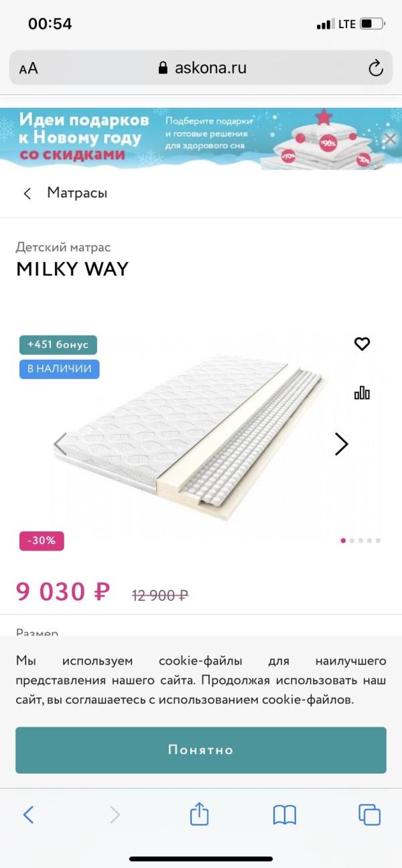The width and height of the screenshot is (402, 868).
Task: Open Safari reader text size menu
Action: tap(29, 68)
